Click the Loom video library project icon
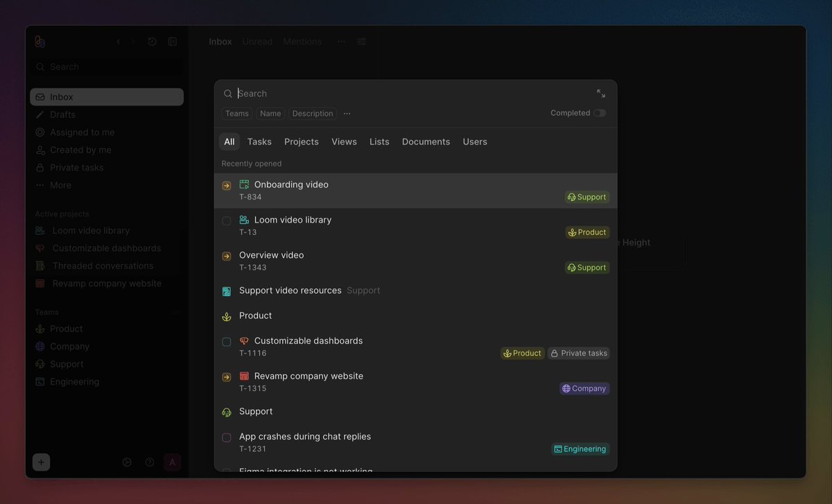This screenshot has width=832, height=504. point(244,220)
